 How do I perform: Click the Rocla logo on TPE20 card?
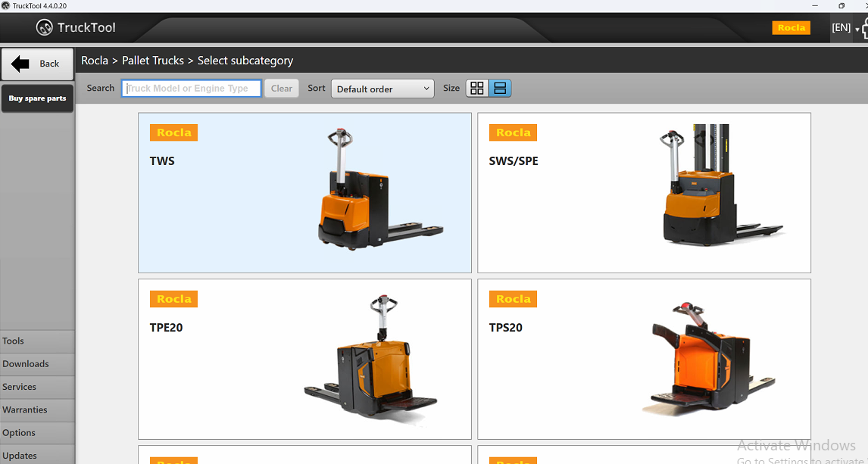coord(173,299)
